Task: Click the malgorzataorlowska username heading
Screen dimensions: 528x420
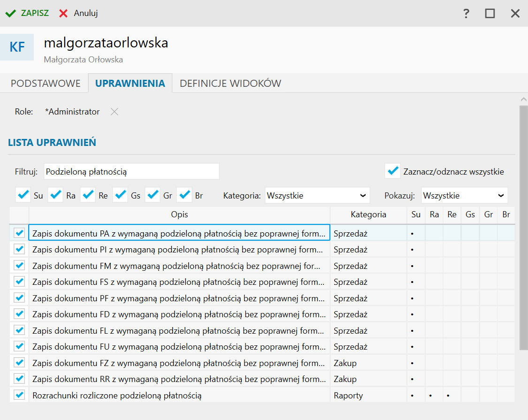Action: pos(106,43)
